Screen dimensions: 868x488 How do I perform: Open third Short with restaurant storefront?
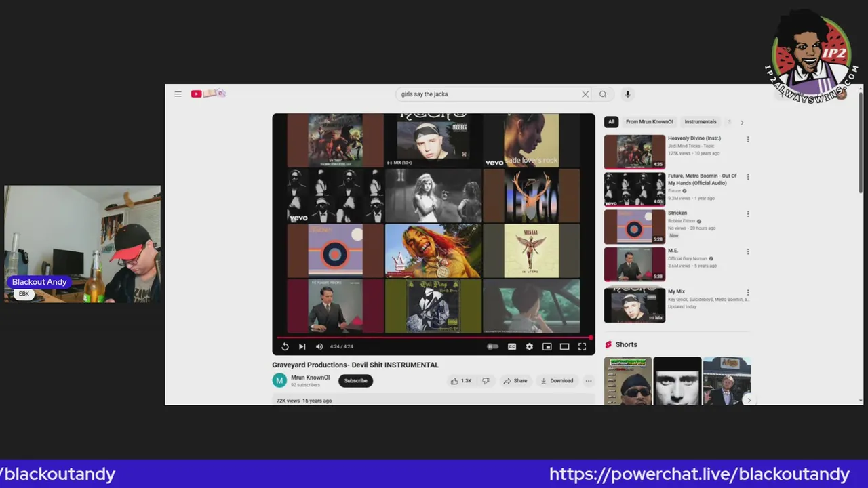coord(727,381)
